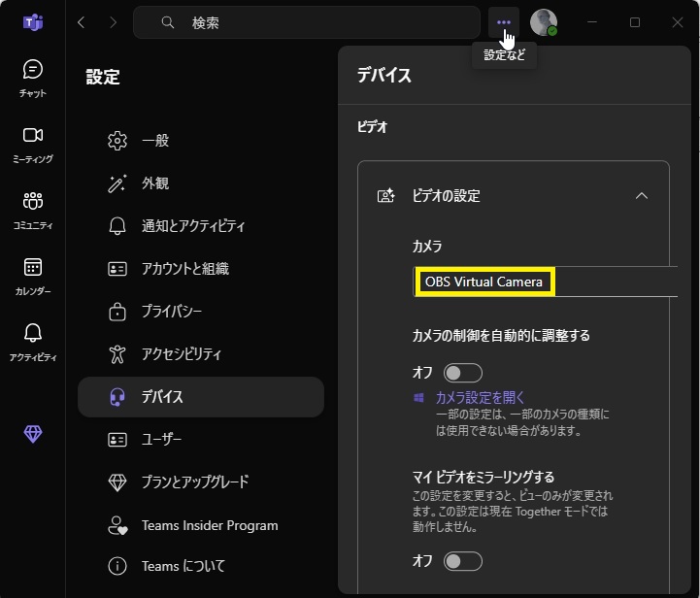Toggle the mirror my video switch

pos(463,561)
